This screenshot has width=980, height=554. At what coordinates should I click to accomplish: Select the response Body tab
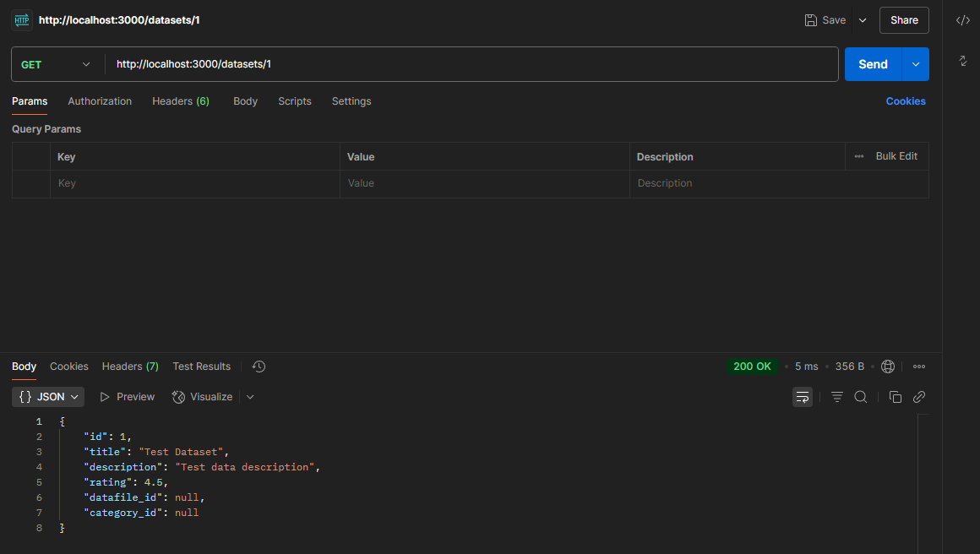coord(24,367)
